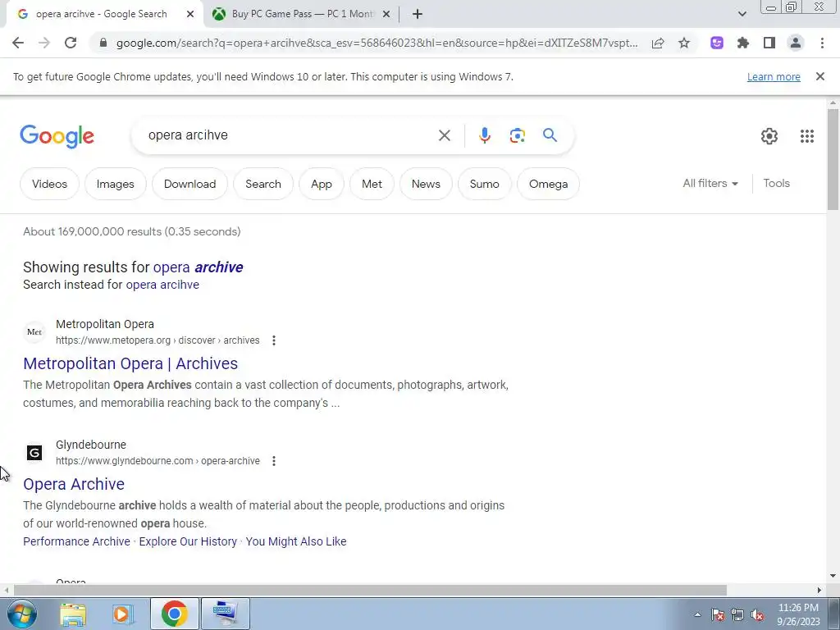Go back to the previous page
840x630 pixels.
tap(18, 43)
